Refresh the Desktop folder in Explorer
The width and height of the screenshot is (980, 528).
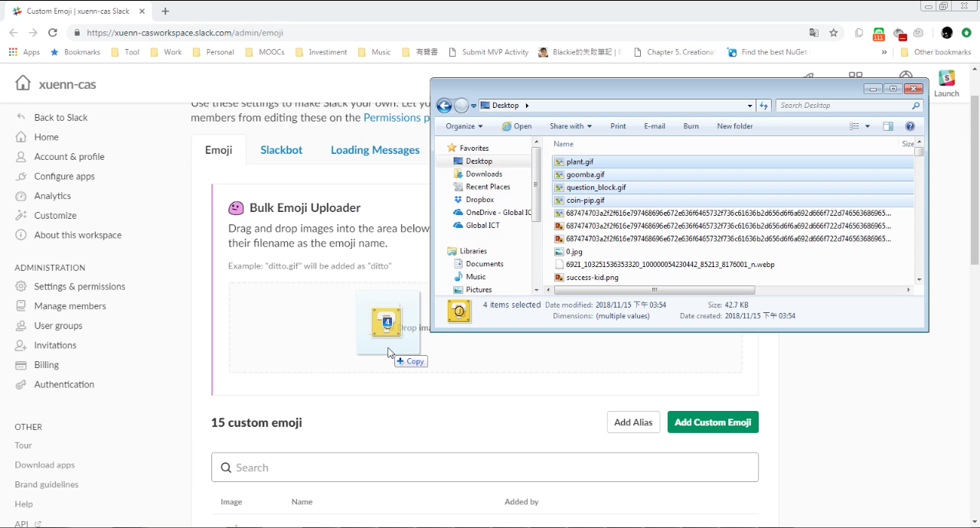763,106
